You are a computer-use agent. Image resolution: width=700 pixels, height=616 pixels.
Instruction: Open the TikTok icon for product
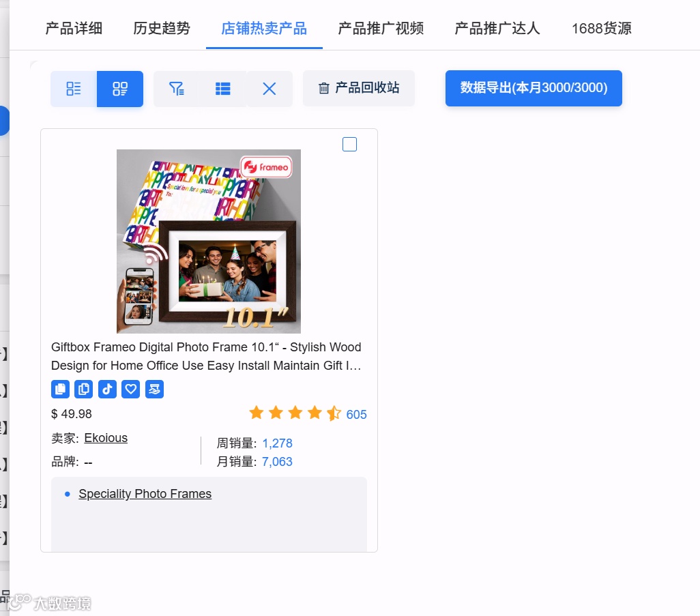click(107, 390)
